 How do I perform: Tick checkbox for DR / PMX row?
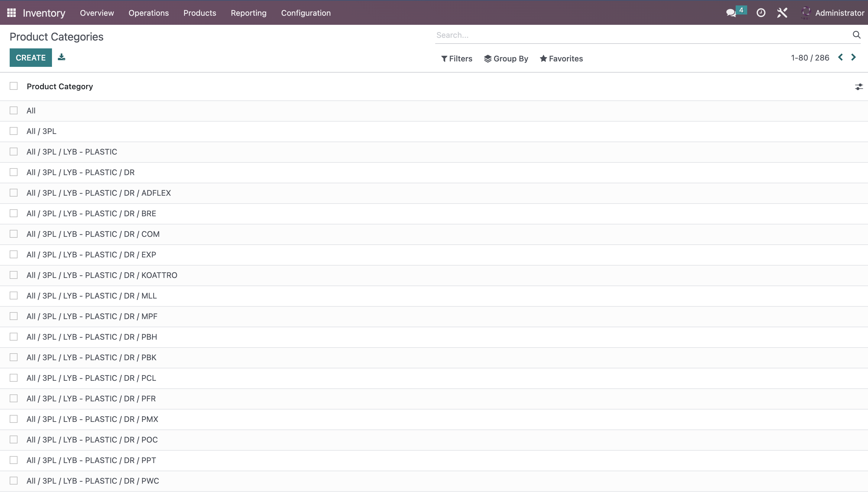pos(14,419)
